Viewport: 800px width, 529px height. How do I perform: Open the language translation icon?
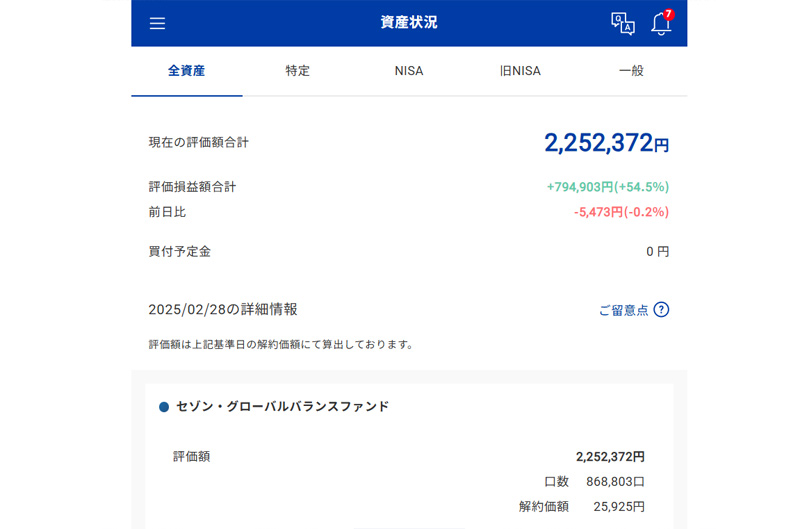[x=623, y=23]
